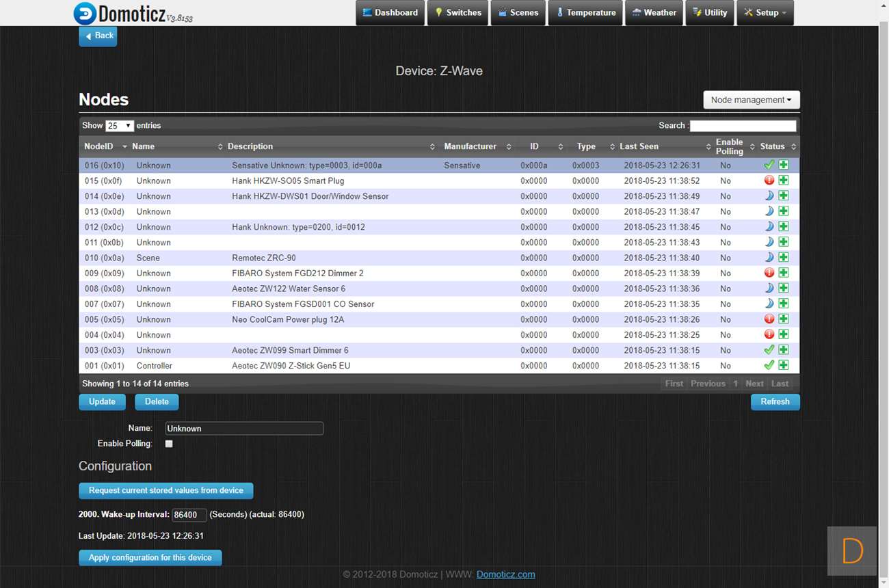
Task: Expand the Setup menu
Action: [x=765, y=13]
